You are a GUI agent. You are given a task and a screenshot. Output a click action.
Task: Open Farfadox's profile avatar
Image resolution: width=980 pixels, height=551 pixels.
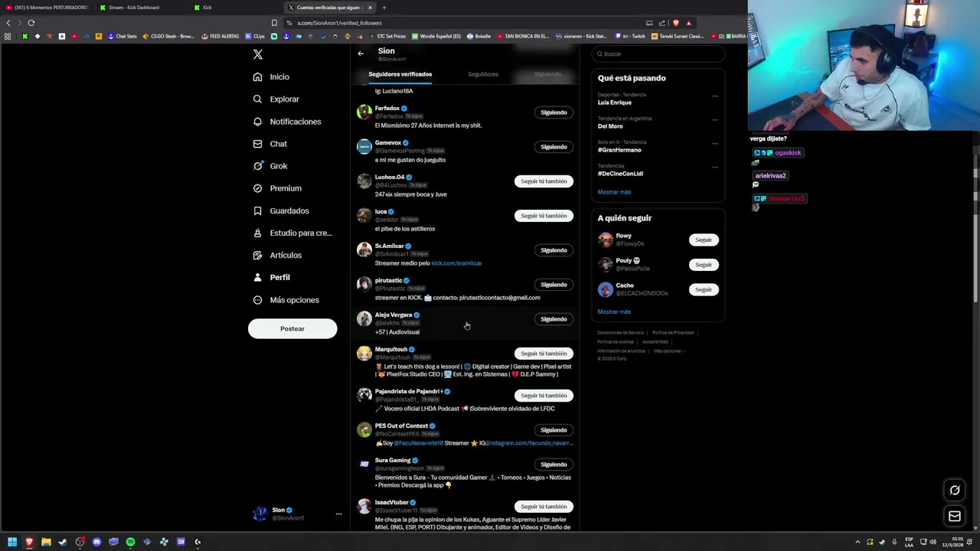click(364, 112)
